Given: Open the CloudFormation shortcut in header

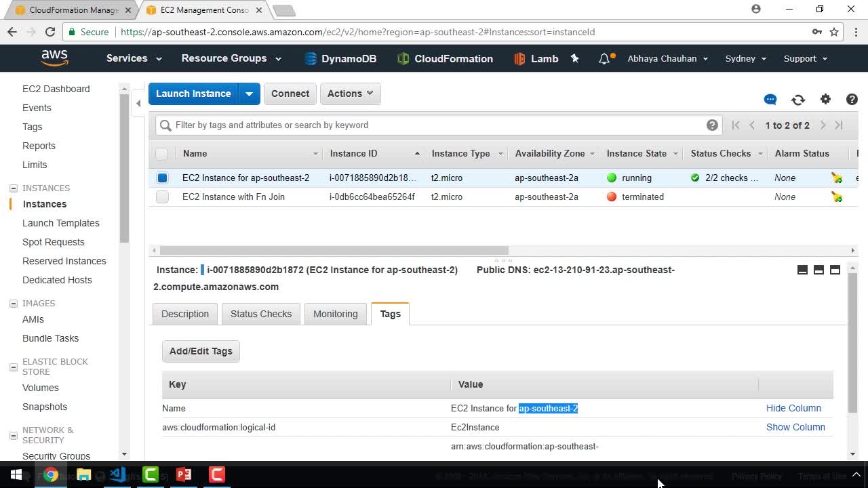Looking at the screenshot, I should pyautogui.click(x=445, y=58).
